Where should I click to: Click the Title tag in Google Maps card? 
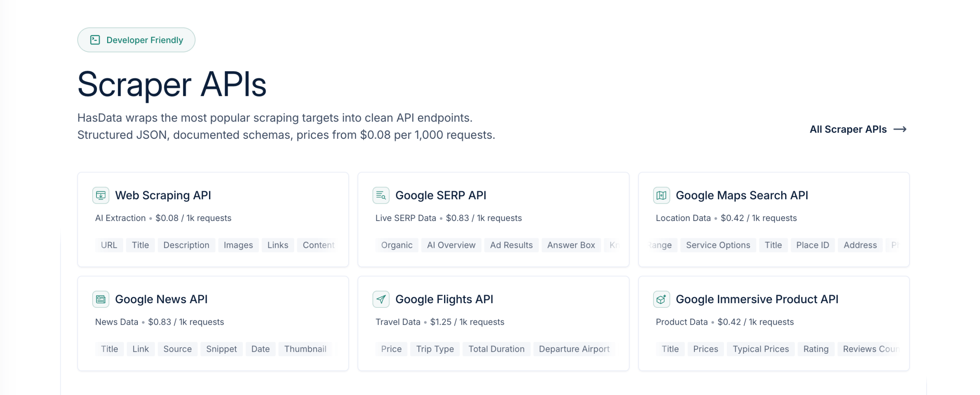pyautogui.click(x=773, y=245)
